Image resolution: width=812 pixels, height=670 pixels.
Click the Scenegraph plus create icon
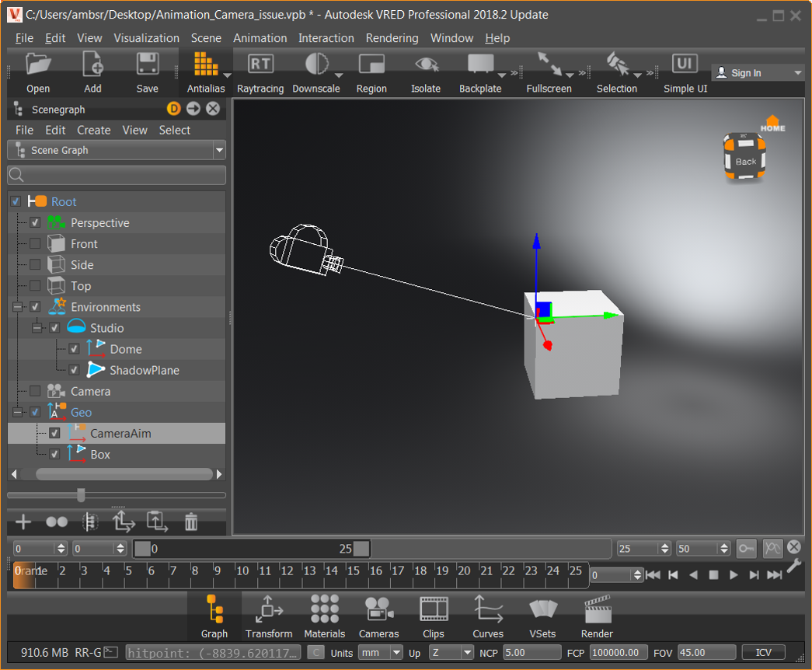(x=23, y=522)
